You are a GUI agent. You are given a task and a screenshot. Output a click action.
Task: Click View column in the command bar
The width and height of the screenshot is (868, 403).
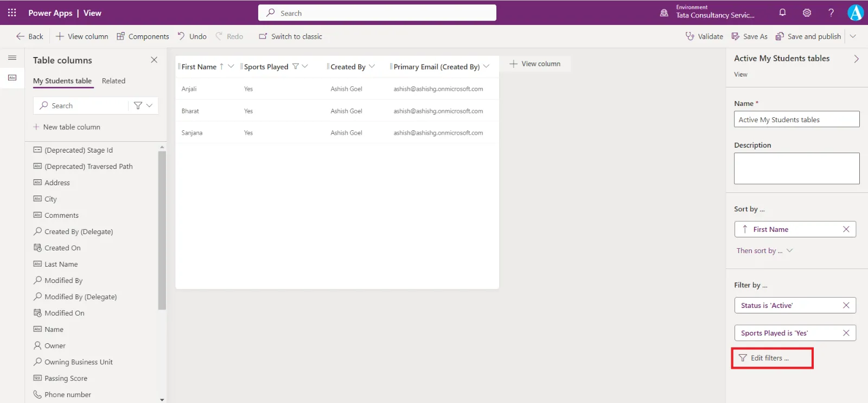[x=82, y=36]
